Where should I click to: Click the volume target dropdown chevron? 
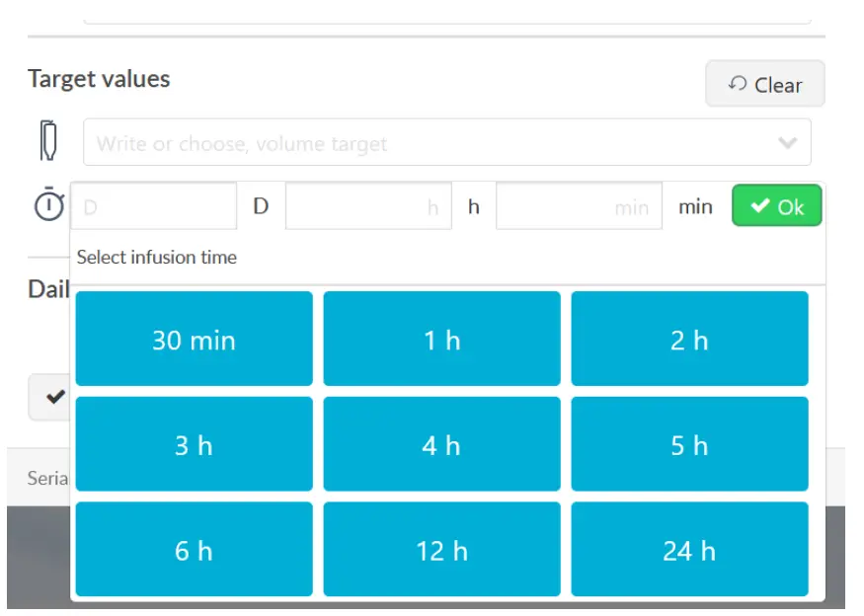(787, 143)
